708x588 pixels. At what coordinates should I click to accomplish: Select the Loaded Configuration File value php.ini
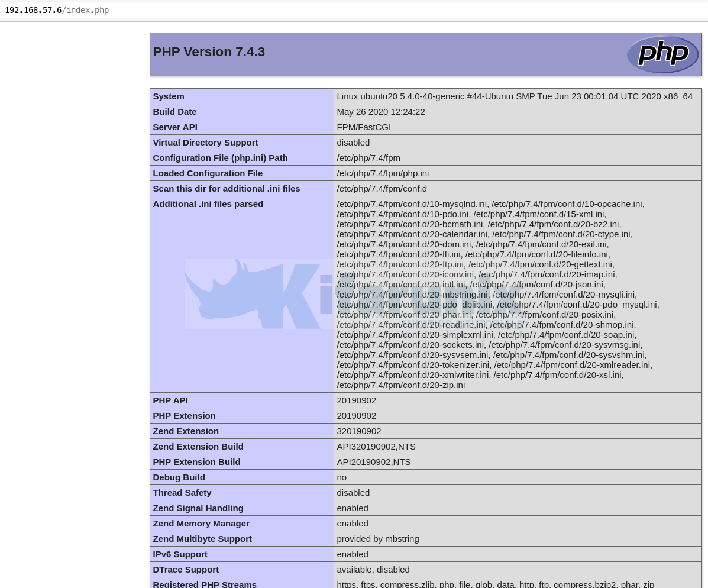point(383,173)
